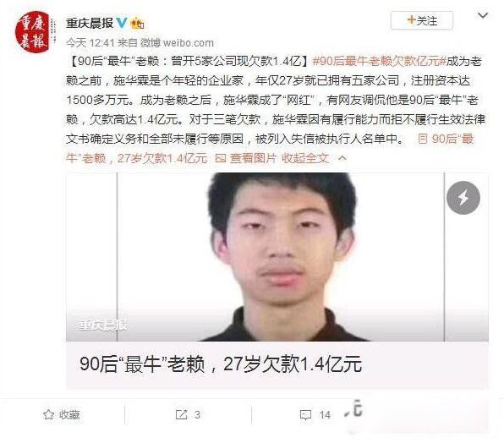Collapse the post with 收起全文

point(305,158)
